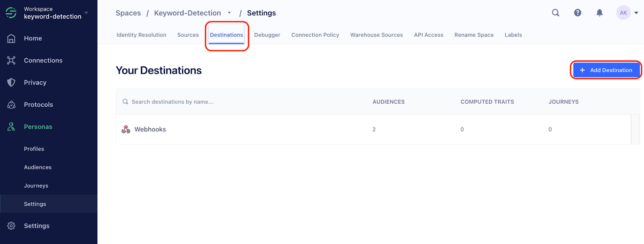Expand the Keyword-Detection space dropdown
Viewport: 644px width, 244px height.
point(229,13)
